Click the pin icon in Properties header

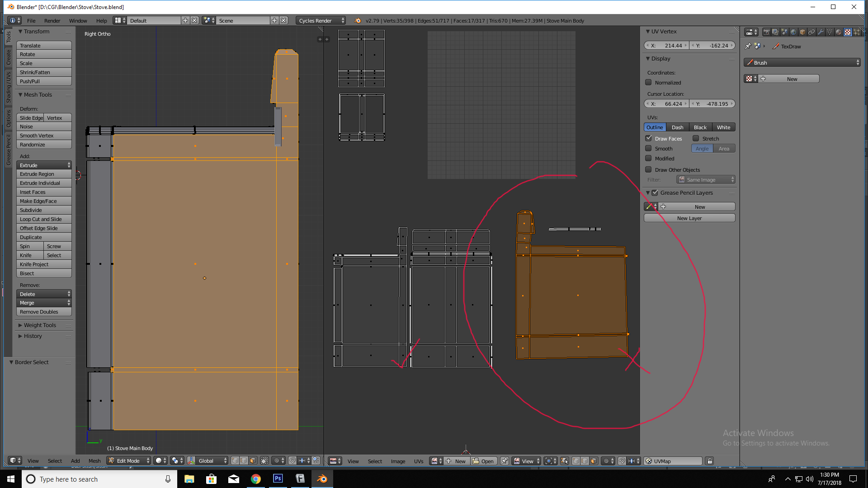tap(748, 46)
